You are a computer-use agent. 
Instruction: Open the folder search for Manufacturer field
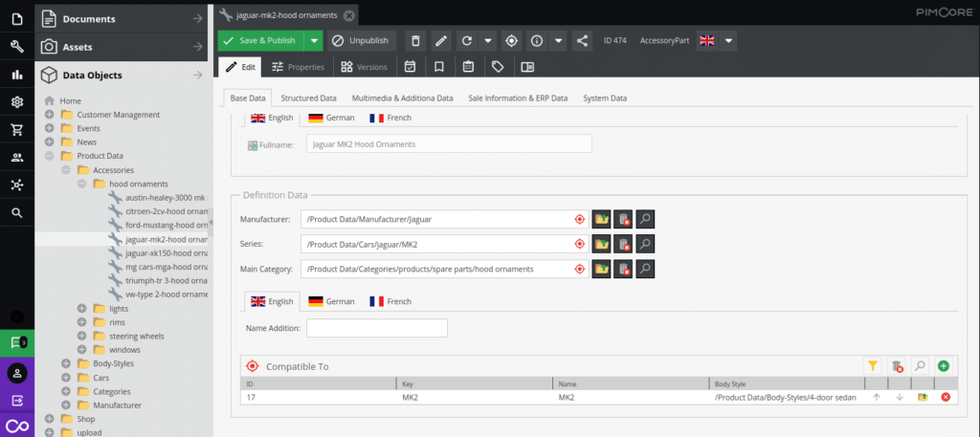(x=601, y=219)
